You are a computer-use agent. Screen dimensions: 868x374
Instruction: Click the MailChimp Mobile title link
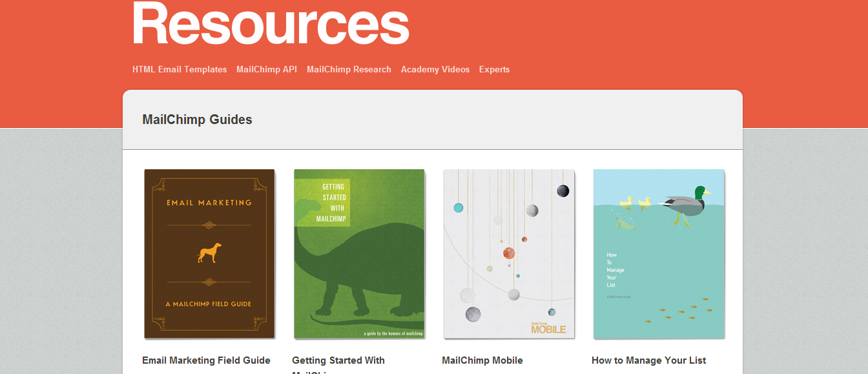click(482, 360)
